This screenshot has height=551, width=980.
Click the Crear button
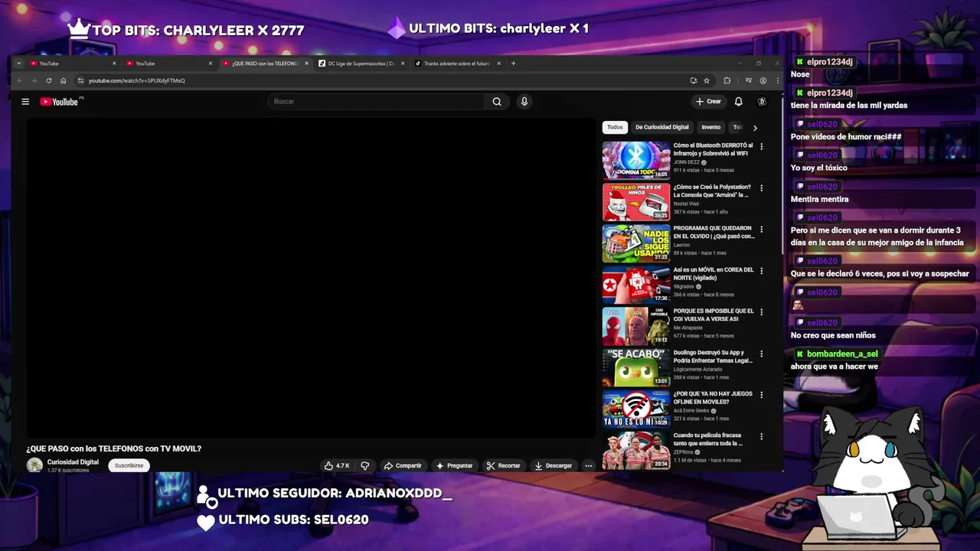(708, 101)
